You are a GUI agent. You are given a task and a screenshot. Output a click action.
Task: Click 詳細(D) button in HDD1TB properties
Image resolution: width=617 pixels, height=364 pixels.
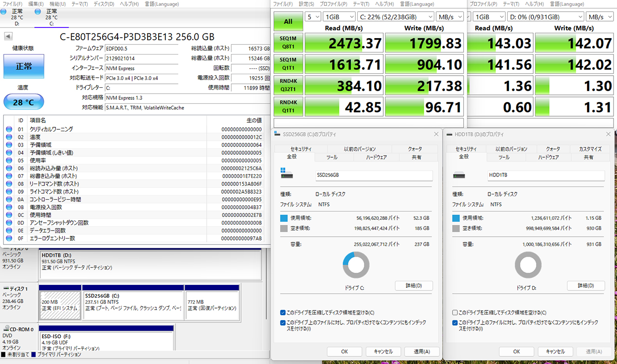point(585,286)
